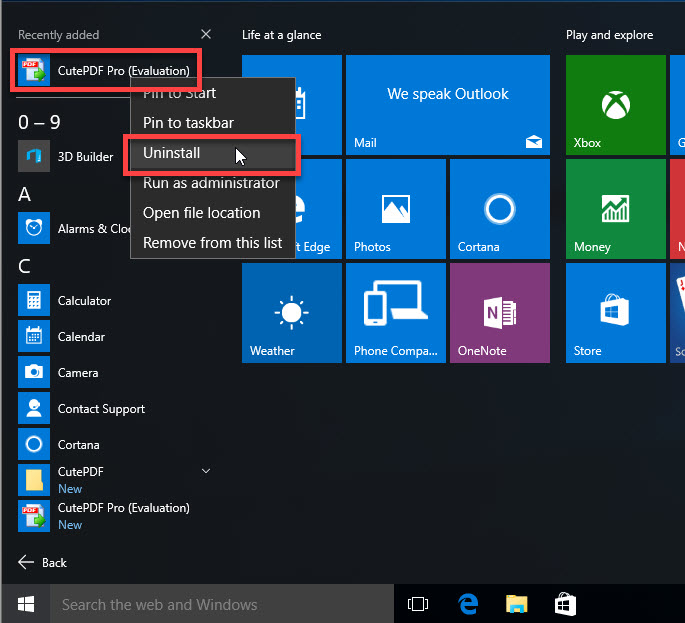The width and height of the screenshot is (685, 623).
Task: Open the Calculator app icon
Action: (x=34, y=300)
